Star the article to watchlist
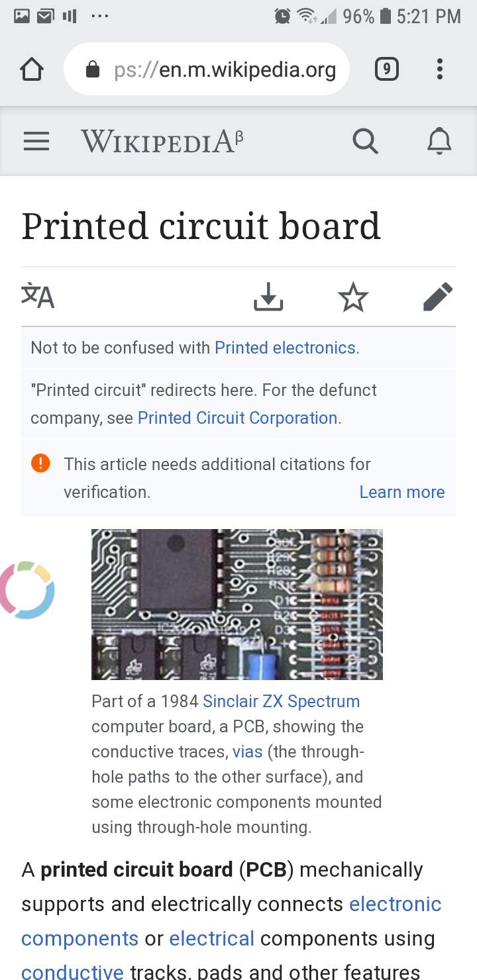 click(x=353, y=297)
